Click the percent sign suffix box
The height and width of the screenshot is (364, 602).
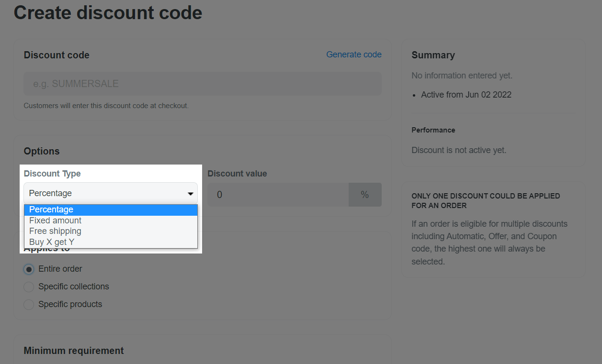(x=365, y=195)
